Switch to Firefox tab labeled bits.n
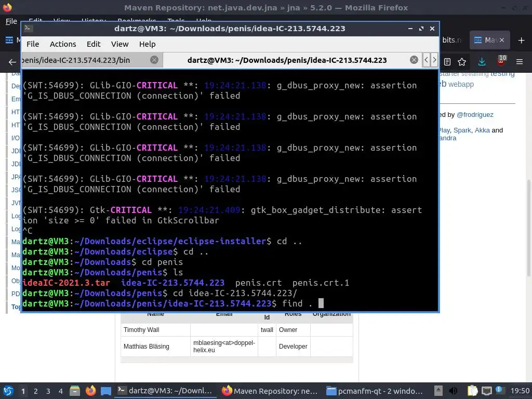 [453, 40]
